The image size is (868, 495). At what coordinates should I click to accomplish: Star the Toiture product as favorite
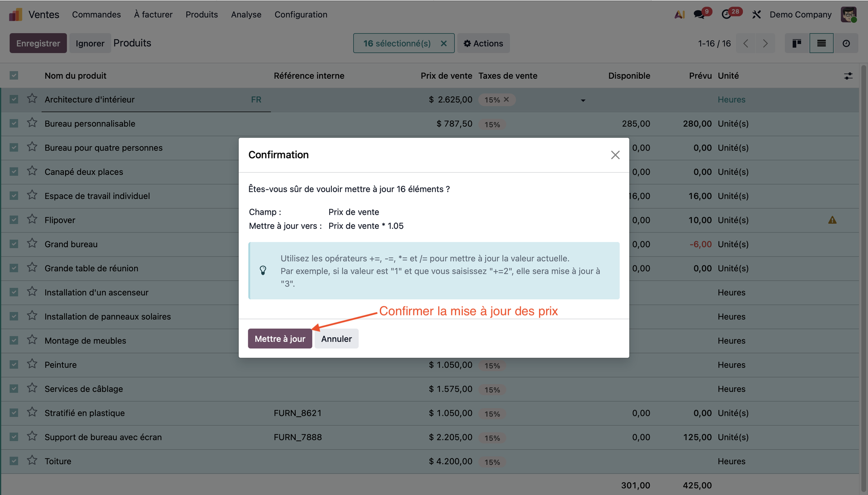click(x=32, y=461)
